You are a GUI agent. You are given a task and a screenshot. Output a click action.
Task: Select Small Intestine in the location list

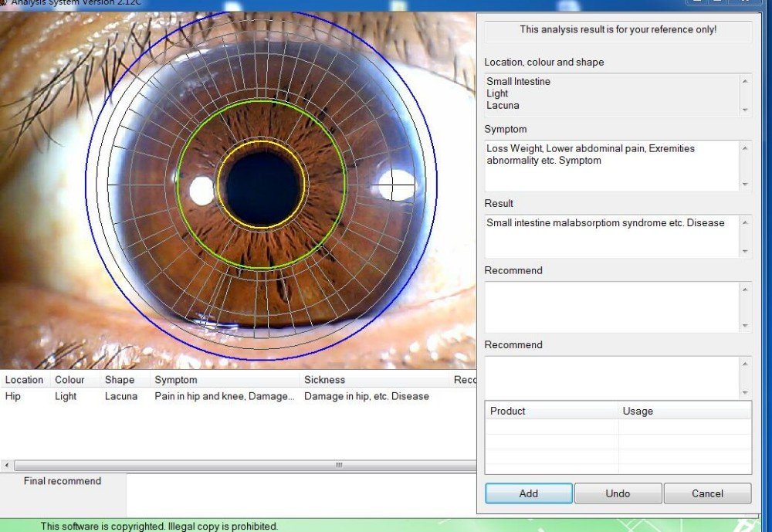tap(518, 81)
